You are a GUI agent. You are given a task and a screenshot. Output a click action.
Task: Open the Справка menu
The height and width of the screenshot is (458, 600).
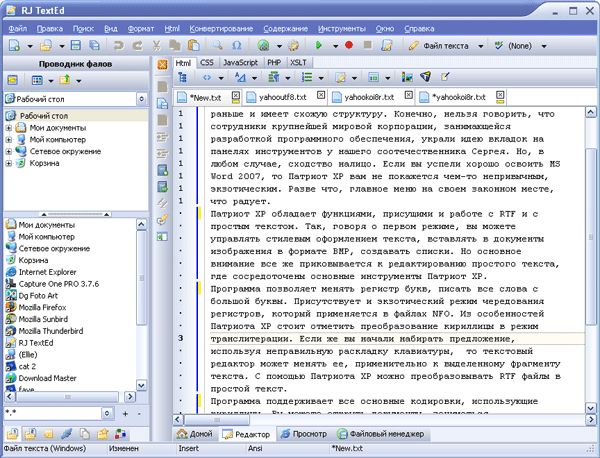pos(419,29)
